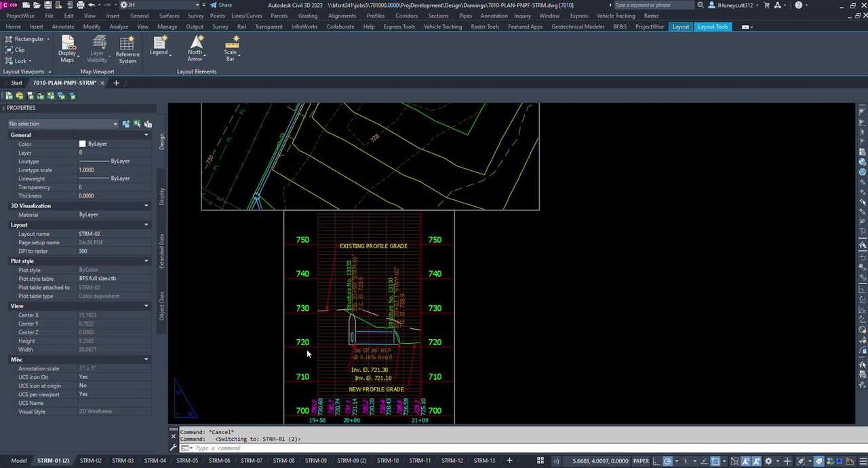This screenshot has height=468, width=868.
Task: Collapse the Plot style section
Action: coord(146,261)
